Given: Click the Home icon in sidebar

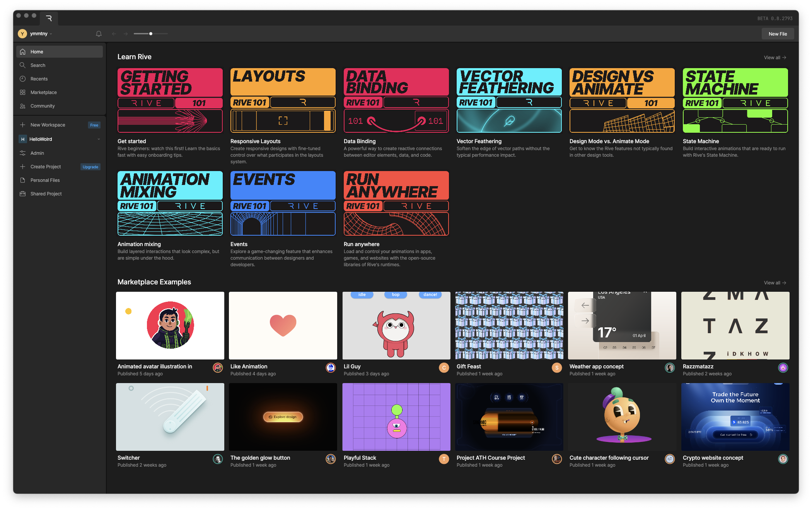Looking at the screenshot, I should point(23,51).
